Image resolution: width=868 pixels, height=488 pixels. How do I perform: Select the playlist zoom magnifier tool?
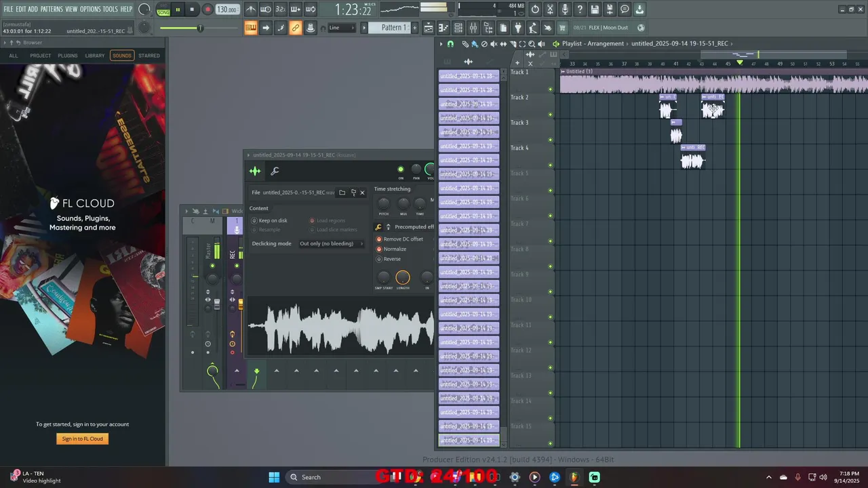coord(531,43)
